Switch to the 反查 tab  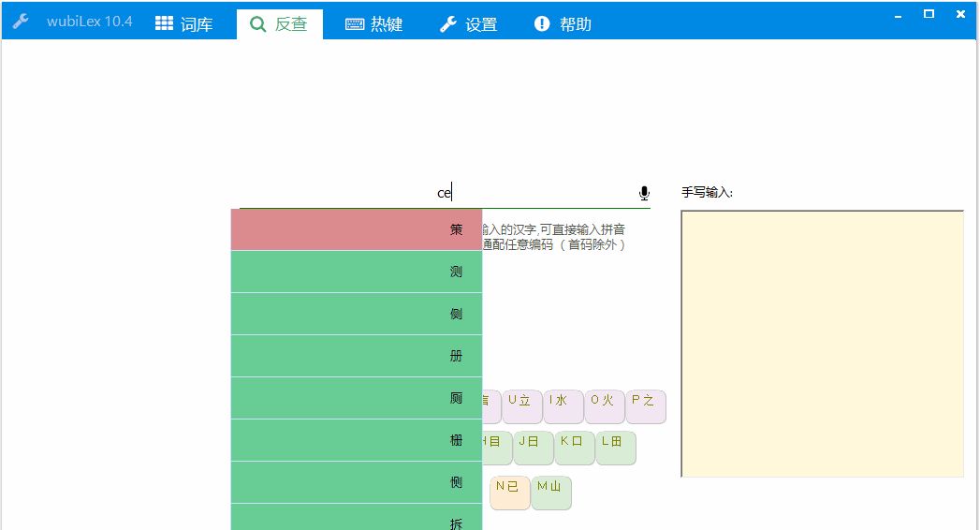(x=279, y=23)
